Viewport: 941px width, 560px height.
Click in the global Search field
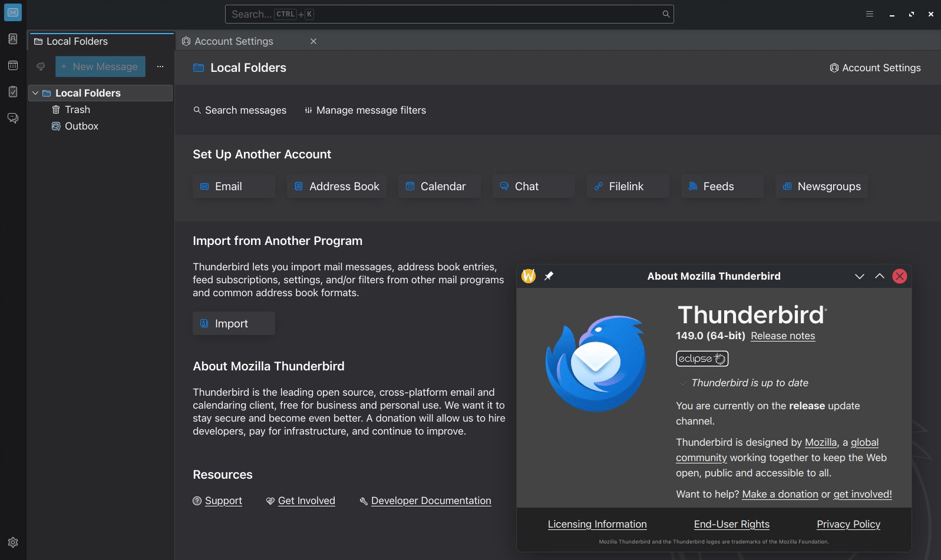[449, 14]
